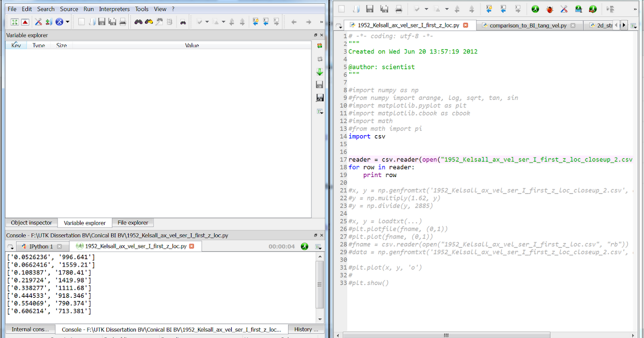Image resolution: width=644 pixels, height=338 pixels.
Task: Open file via editor window toolbar icon
Action: [355, 9]
